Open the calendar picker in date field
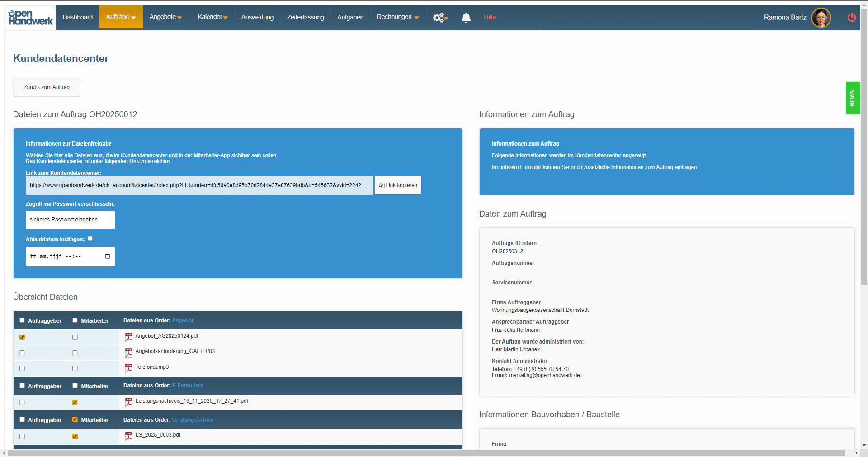 coord(108,256)
